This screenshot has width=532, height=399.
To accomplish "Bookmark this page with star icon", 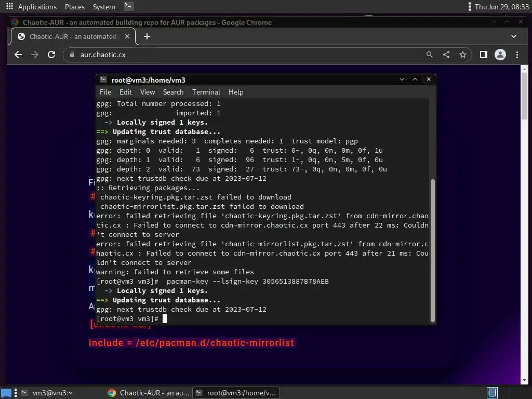I will click(x=463, y=55).
